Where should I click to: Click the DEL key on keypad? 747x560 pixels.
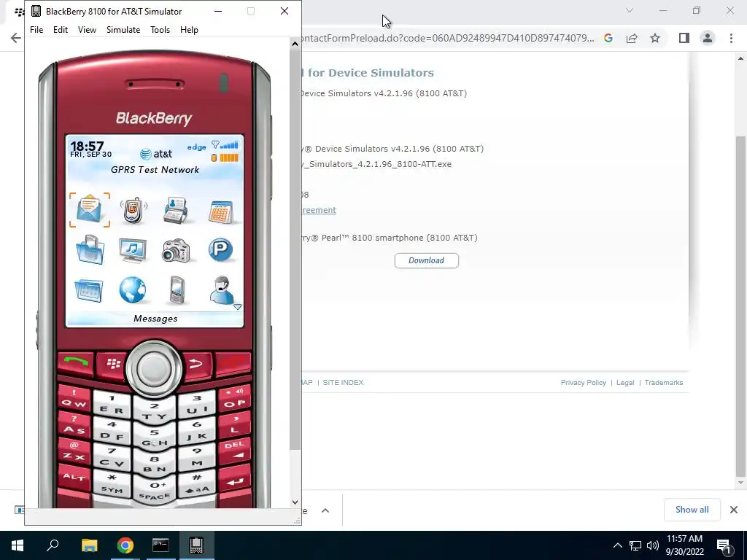coord(234,449)
